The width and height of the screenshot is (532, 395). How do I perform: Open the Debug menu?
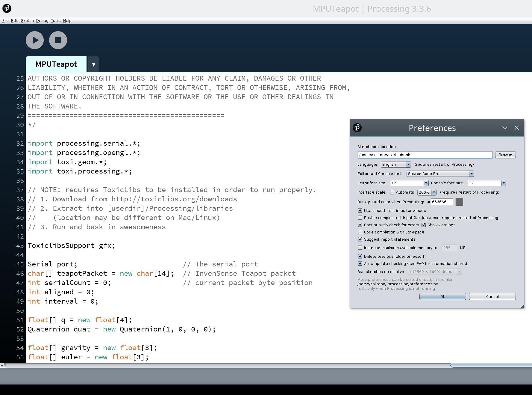click(x=42, y=20)
